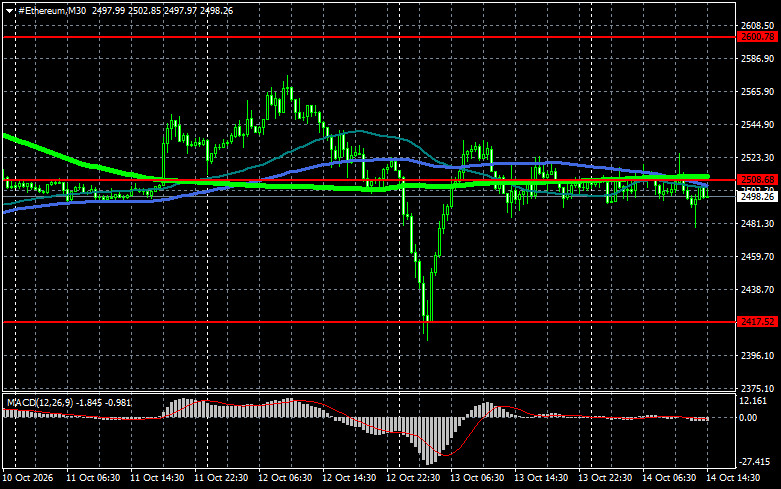Screen dimensions: 781x489
Task: Select the red horizontal line at 2600.78
Action: coord(369,37)
